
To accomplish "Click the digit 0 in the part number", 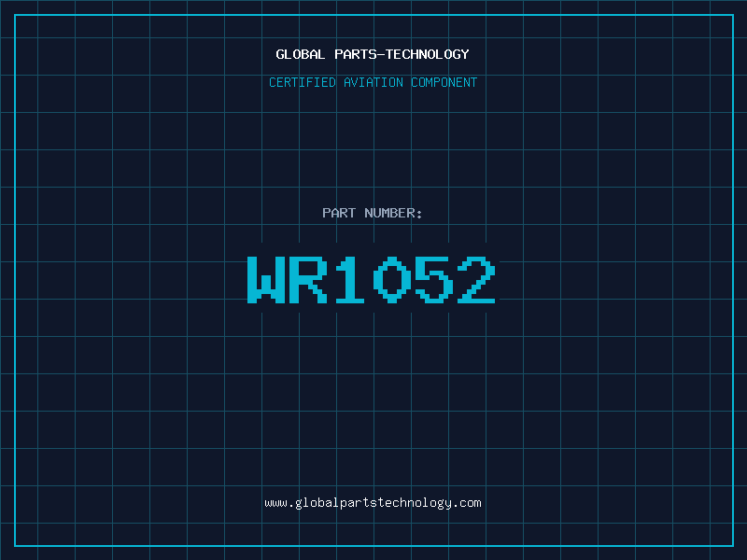I will pyautogui.click(x=393, y=279).
